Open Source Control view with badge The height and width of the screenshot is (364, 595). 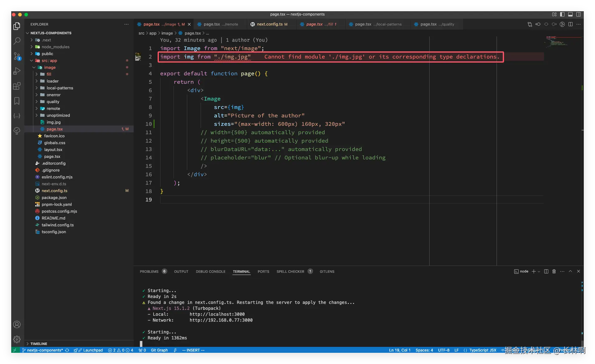pos(17,56)
